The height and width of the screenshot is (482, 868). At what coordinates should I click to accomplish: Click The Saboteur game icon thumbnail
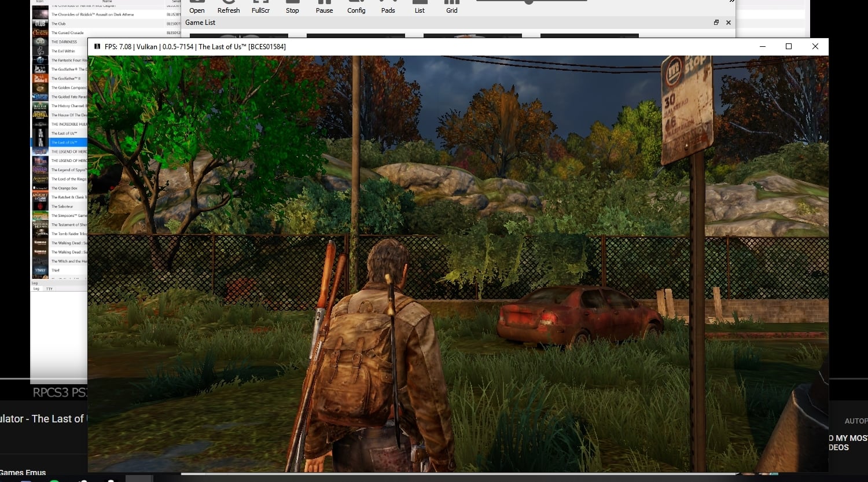[40, 207]
